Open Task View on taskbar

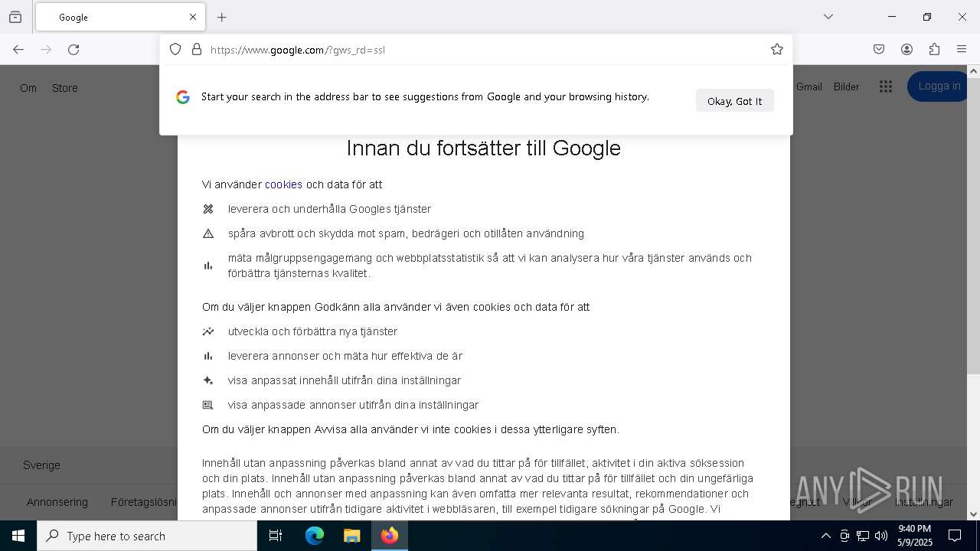276,536
